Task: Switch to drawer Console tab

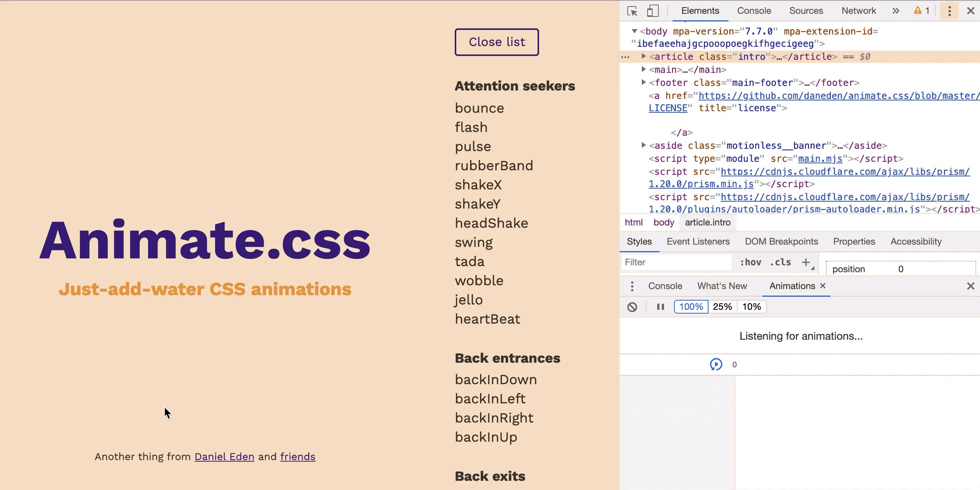Action: pyautogui.click(x=665, y=286)
